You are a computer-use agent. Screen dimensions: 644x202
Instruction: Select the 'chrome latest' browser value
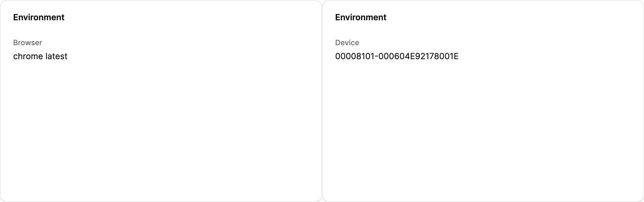coord(40,56)
